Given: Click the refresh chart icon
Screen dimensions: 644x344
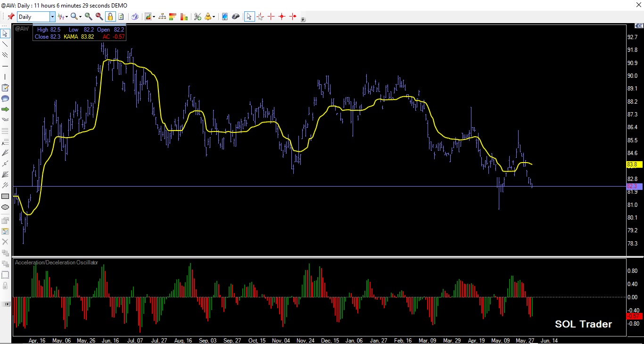Looking at the screenshot, I should 121,16.
